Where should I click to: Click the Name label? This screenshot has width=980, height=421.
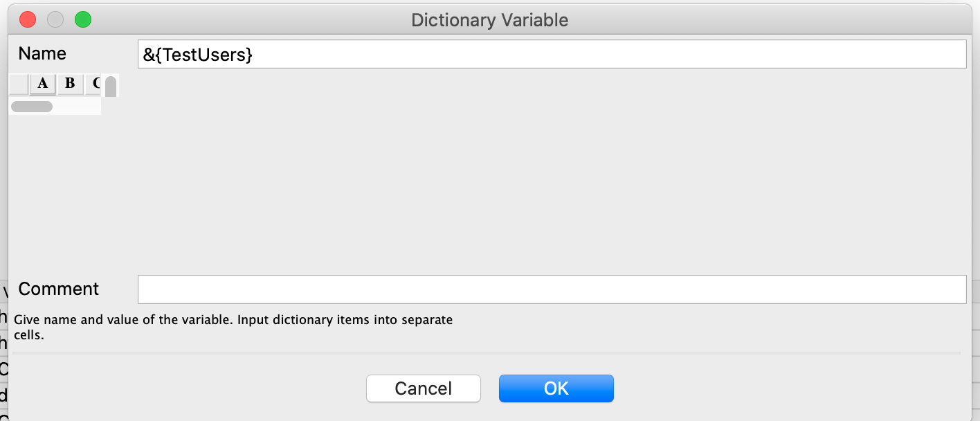point(43,53)
